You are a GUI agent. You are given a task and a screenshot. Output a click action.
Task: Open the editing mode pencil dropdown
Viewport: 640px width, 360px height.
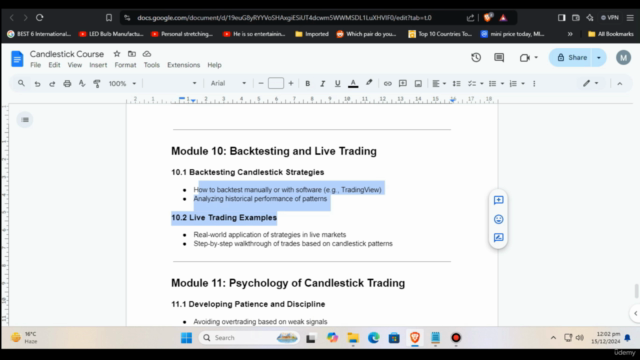click(x=590, y=83)
